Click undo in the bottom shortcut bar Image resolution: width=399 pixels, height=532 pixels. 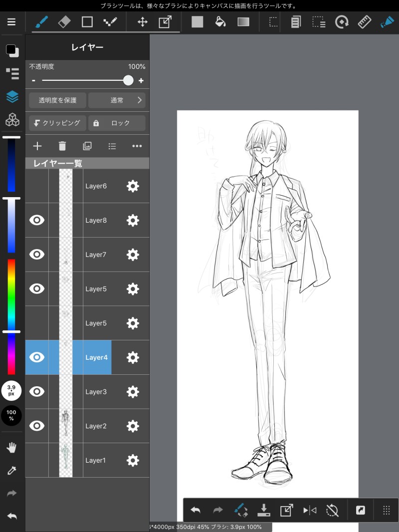(196, 510)
